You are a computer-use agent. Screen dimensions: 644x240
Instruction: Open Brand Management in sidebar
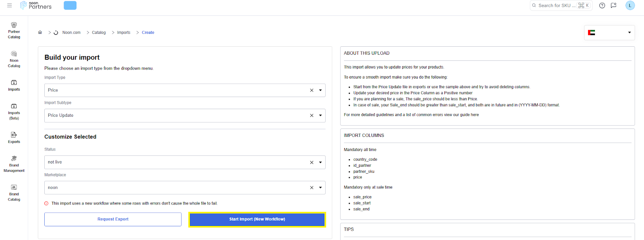click(x=14, y=164)
